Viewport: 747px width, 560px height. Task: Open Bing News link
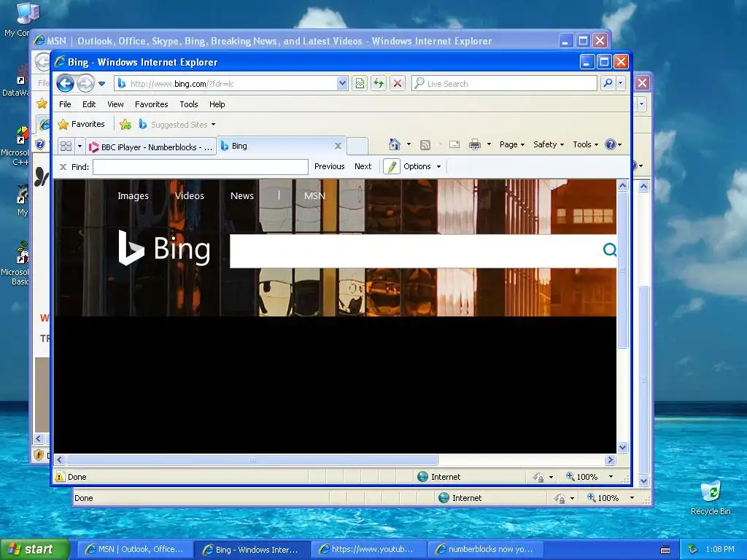242,195
